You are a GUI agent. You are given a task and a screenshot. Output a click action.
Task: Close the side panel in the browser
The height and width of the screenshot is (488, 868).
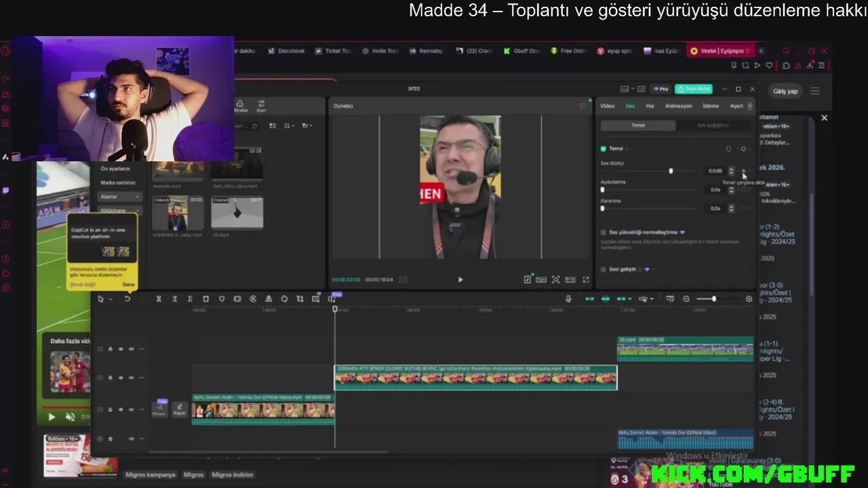pos(824,118)
